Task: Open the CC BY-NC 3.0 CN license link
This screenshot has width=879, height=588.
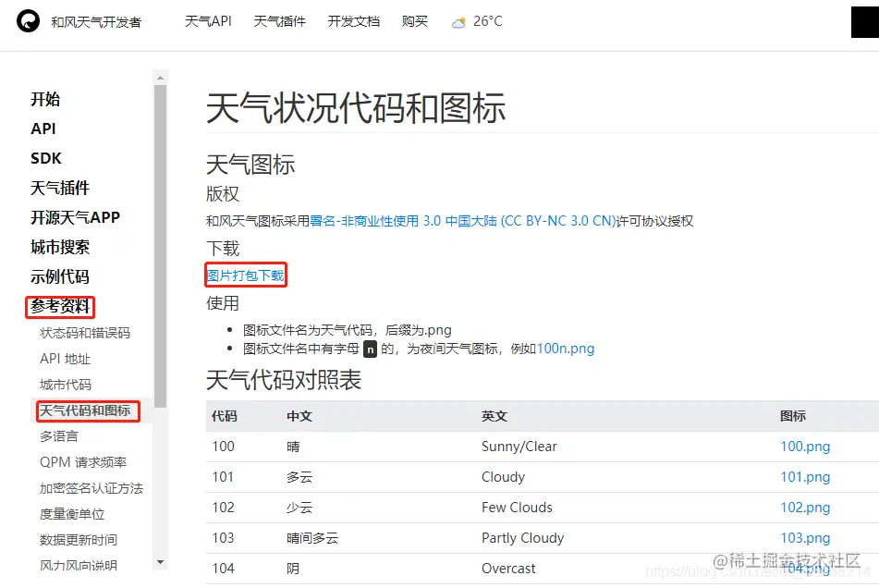Action: 463,221
